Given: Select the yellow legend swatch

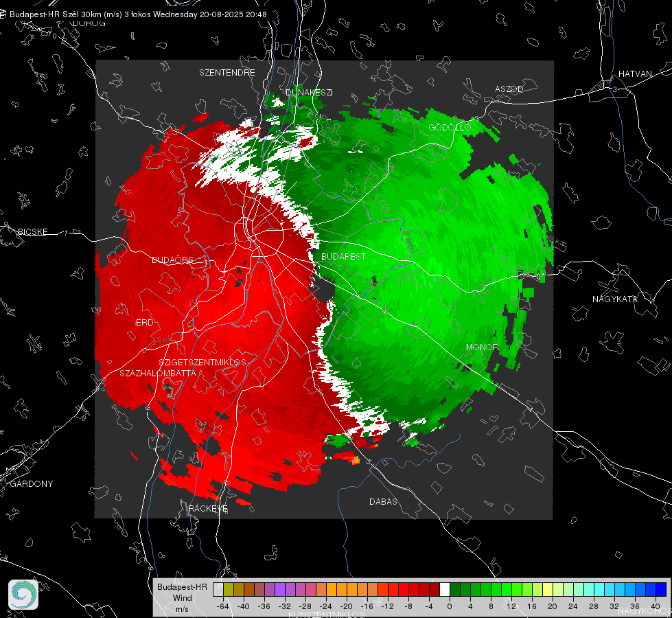Looking at the screenshot, I should (548, 590).
